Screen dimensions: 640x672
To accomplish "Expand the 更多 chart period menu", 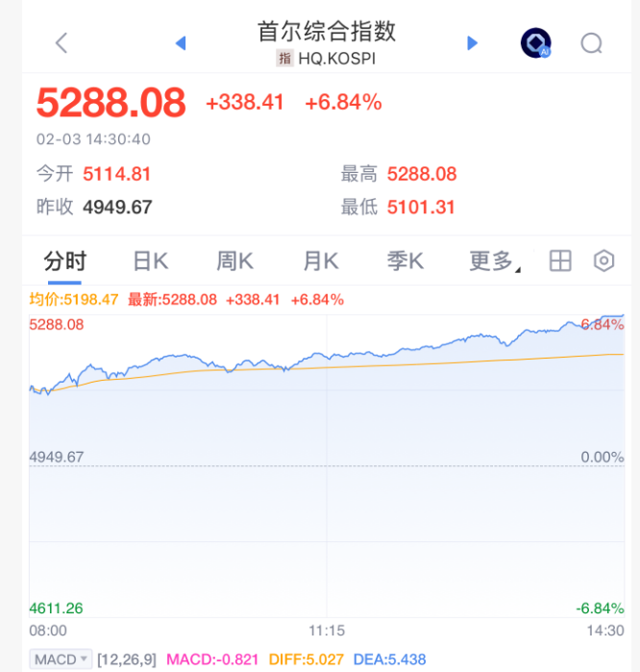I will tap(492, 261).
